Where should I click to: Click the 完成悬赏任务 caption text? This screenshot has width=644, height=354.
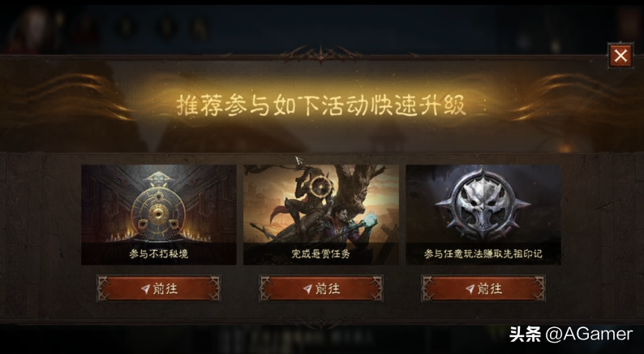pos(320,254)
